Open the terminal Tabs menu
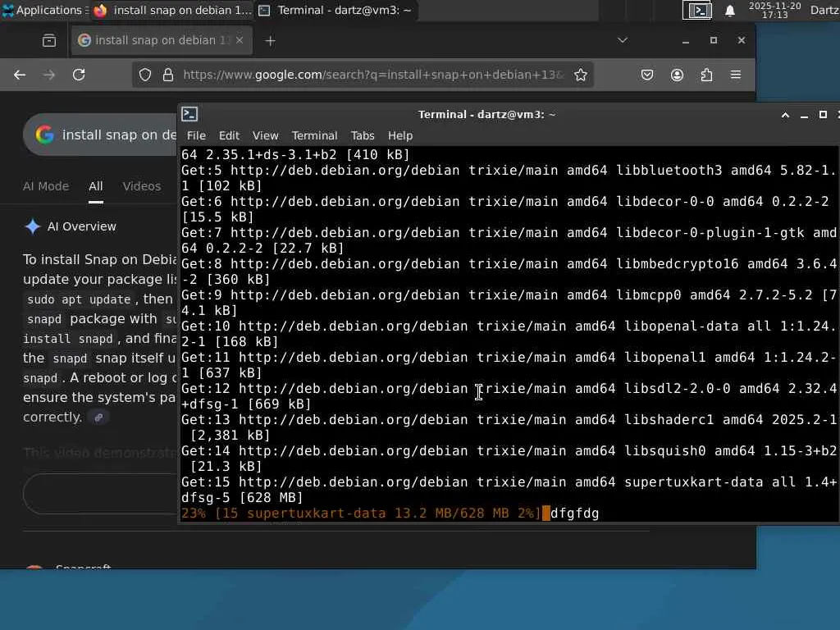 tap(363, 135)
